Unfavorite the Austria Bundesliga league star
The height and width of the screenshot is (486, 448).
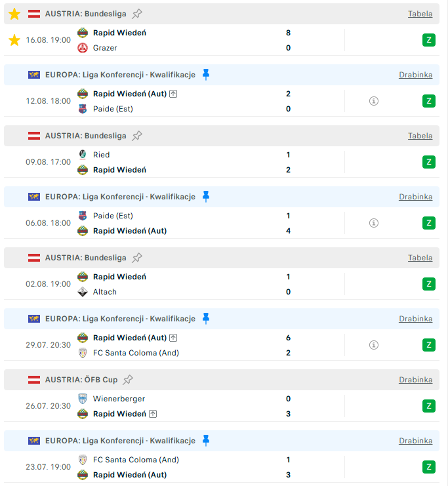(14, 14)
